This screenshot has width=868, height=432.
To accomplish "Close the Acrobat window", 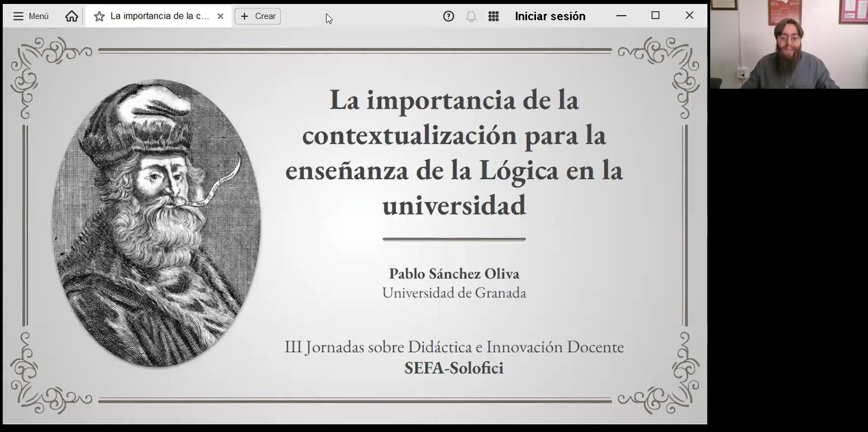I will tap(689, 16).
